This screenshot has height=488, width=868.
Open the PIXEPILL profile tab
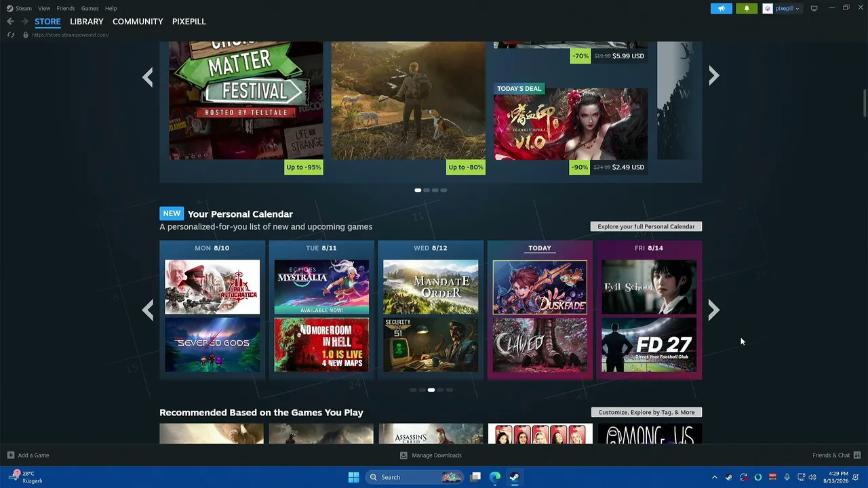click(189, 22)
